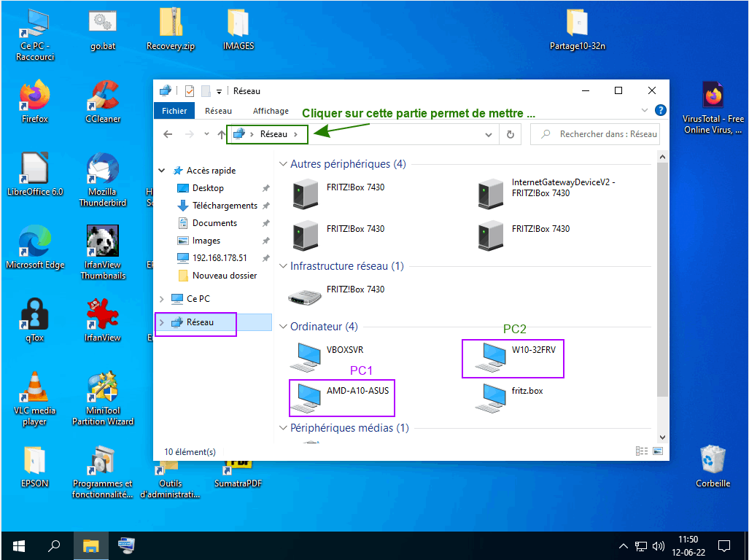749x560 pixels.
Task: Open Desktop in Accès rapide
Action: (x=208, y=188)
